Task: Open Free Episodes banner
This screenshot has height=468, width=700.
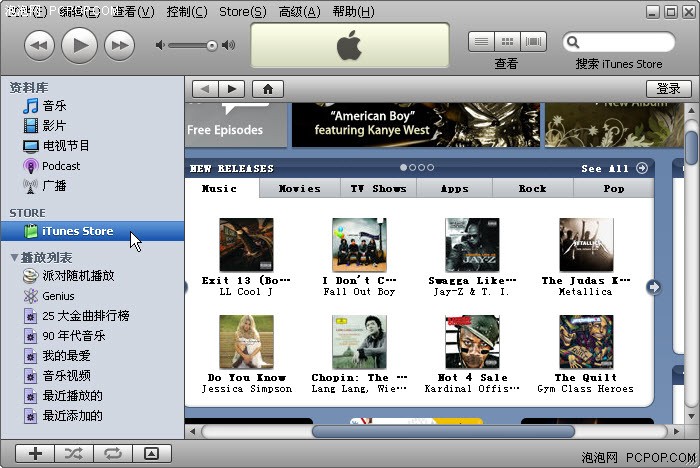Action: [x=236, y=125]
